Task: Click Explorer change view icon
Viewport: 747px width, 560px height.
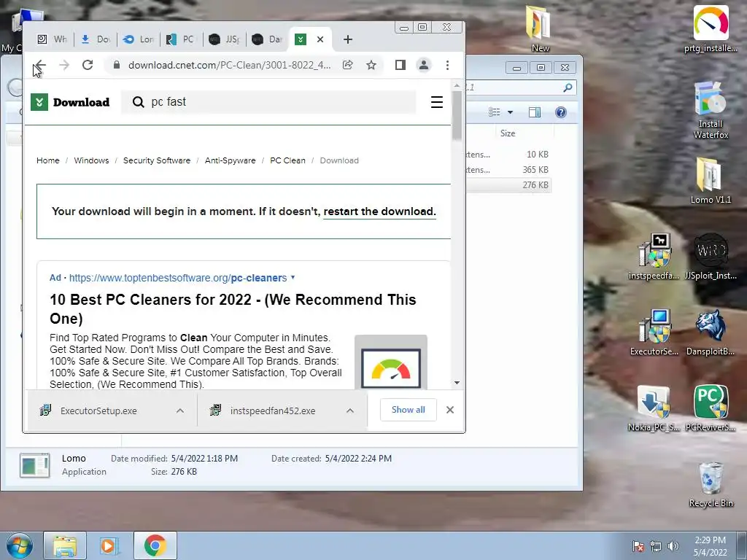Action: click(x=495, y=112)
